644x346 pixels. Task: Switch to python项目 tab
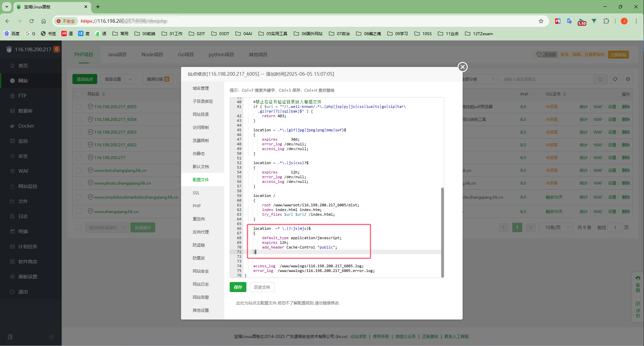(221, 55)
